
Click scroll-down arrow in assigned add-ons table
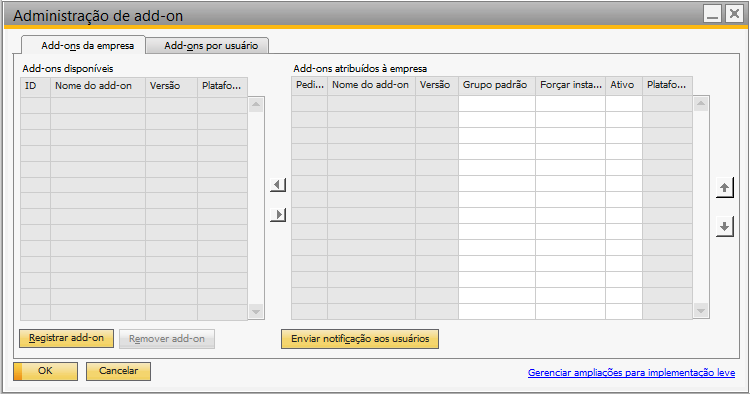(x=701, y=311)
